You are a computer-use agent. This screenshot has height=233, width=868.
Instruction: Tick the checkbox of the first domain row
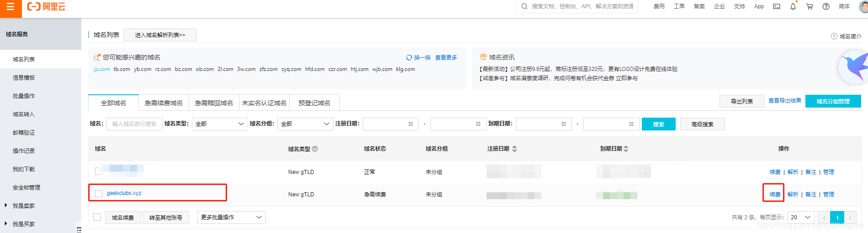click(x=97, y=171)
